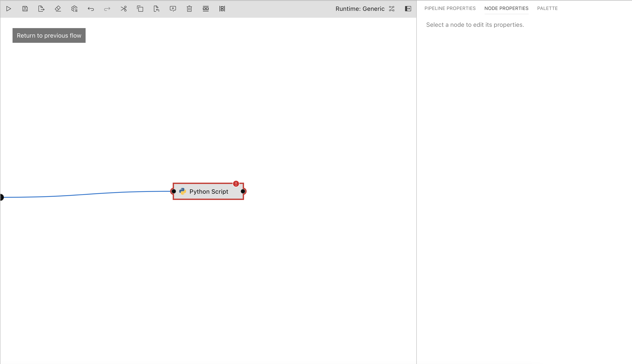Paste from clipboard icon
This screenshot has height=364, width=632.
click(x=156, y=9)
